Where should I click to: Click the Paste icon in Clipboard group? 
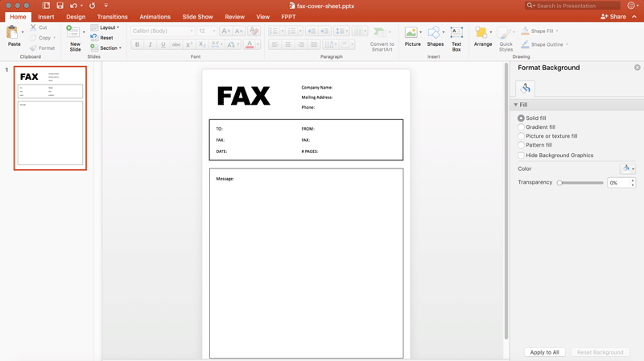click(x=13, y=34)
